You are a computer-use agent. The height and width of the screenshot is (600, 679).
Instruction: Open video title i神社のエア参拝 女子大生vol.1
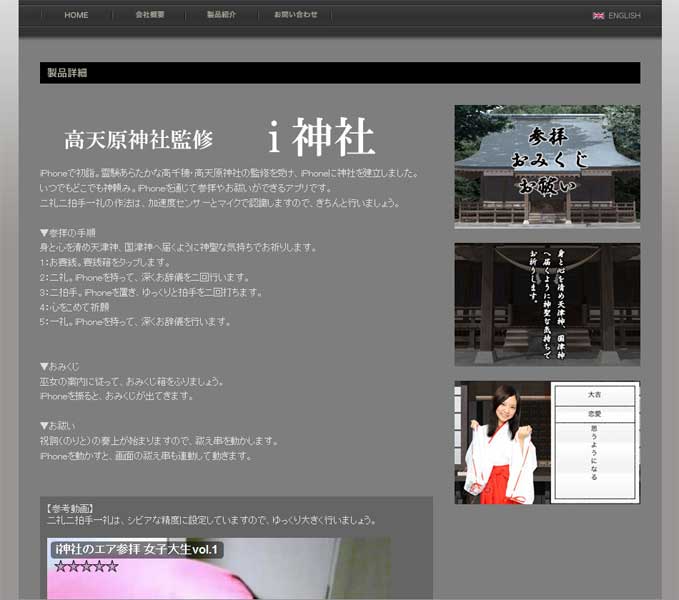pyautogui.click(x=137, y=549)
